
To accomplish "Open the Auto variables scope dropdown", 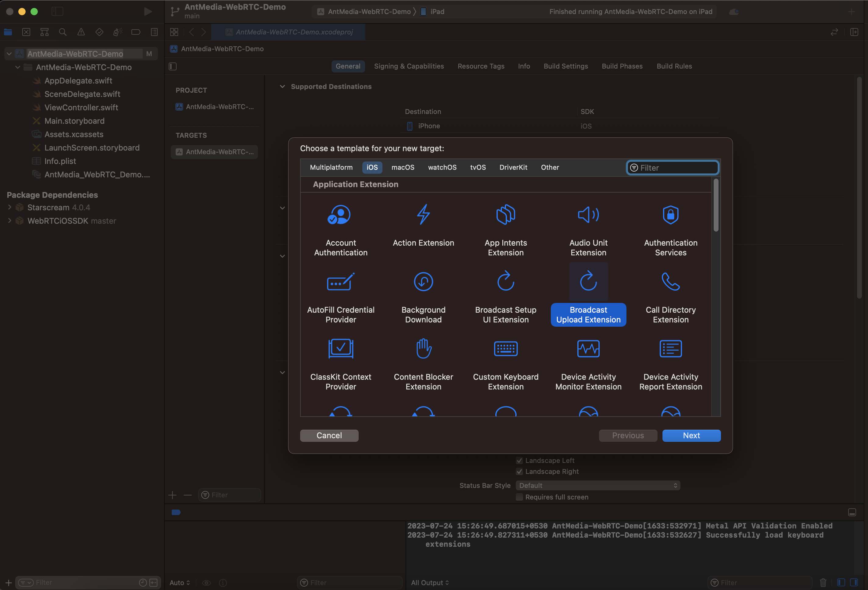I will click(180, 583).
